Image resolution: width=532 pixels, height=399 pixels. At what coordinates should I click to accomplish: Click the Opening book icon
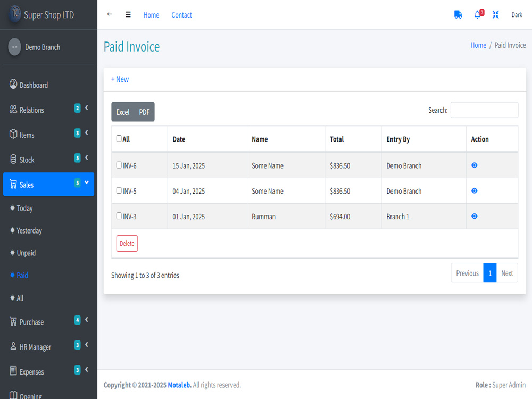click(13, 395)
